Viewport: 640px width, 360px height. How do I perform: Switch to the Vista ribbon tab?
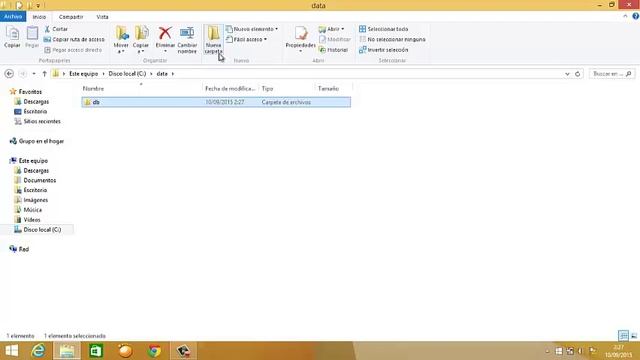point(102,17)
